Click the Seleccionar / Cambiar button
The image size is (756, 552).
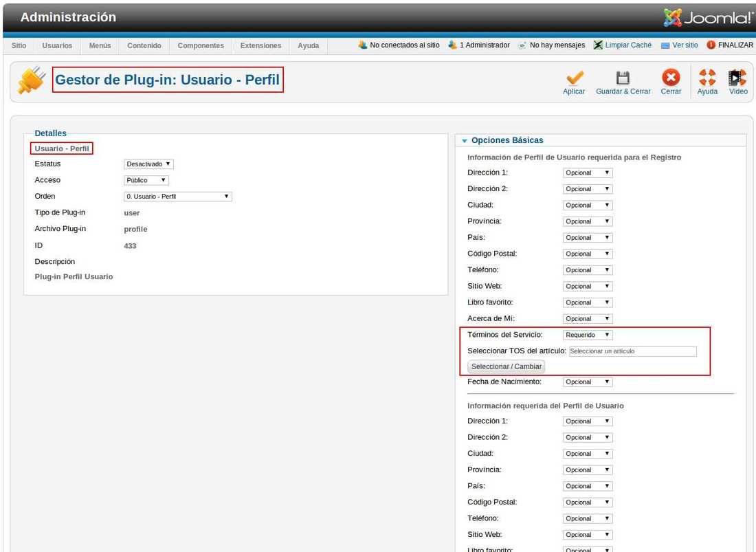coord(507,367)
